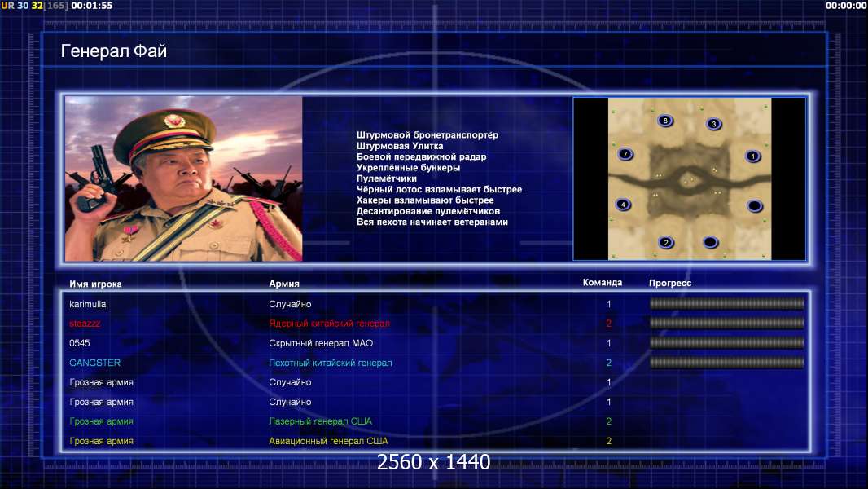This screenshot has width=868, height=489.
Task: Select the yellow 'Грозная армия' player name
Action: tap(101, 442)
